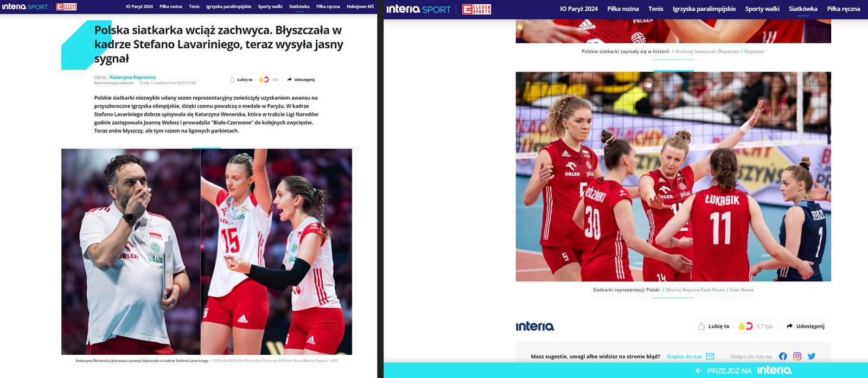Click Napisz do nas link
Viewport: 868px width, 378px height.
click(684, 356)
